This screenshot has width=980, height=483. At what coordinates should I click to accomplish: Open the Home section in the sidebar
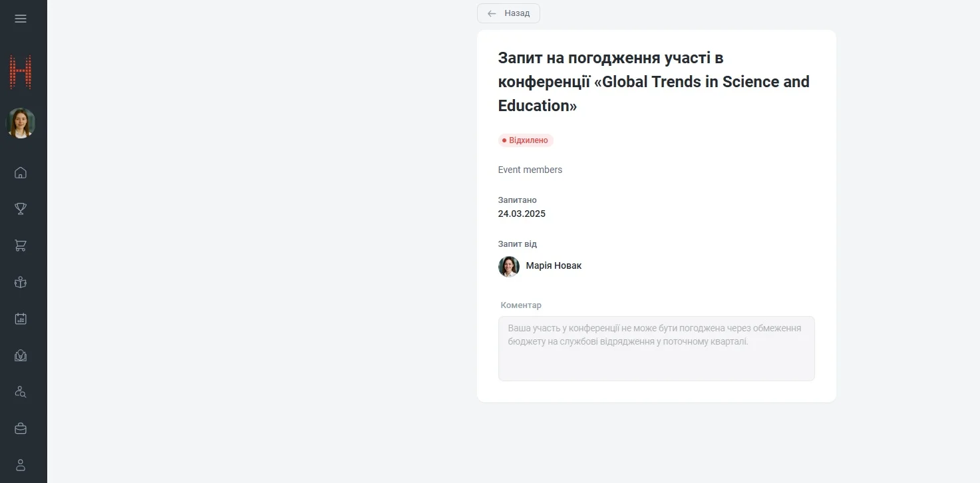(x=21, y=172)
